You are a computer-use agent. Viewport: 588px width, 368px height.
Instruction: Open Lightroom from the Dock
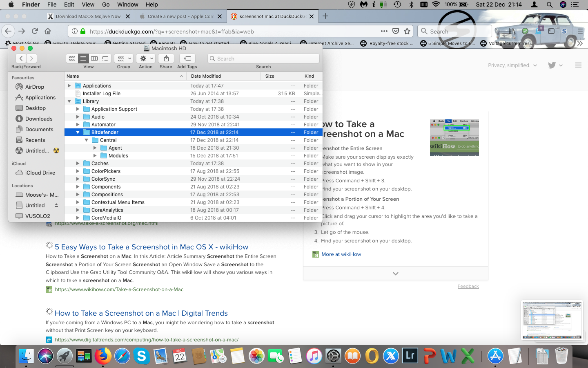tap(410, 356)
